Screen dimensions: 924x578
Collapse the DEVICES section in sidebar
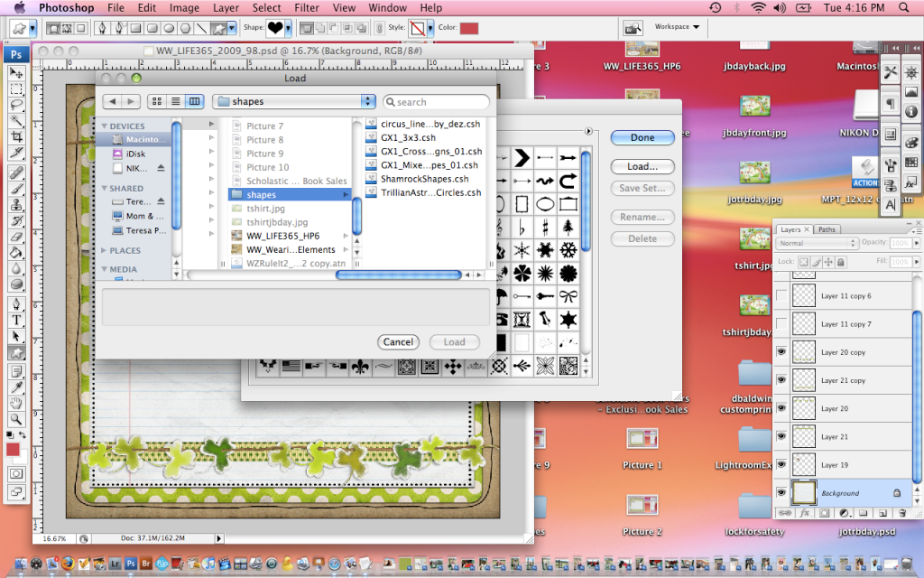(105, 126)
